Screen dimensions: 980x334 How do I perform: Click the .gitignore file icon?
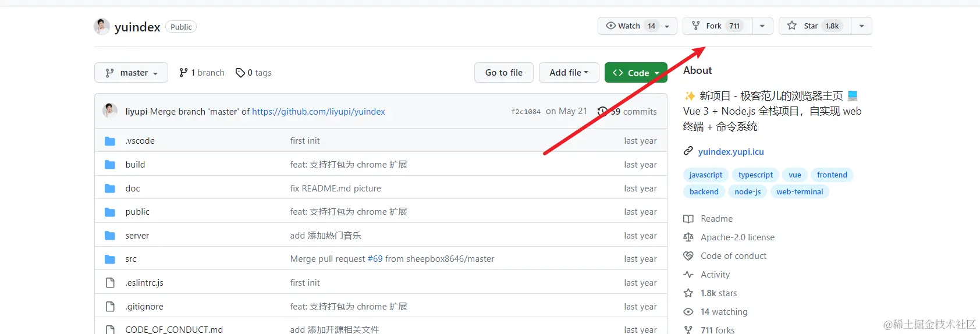click(x=110, y=307)
